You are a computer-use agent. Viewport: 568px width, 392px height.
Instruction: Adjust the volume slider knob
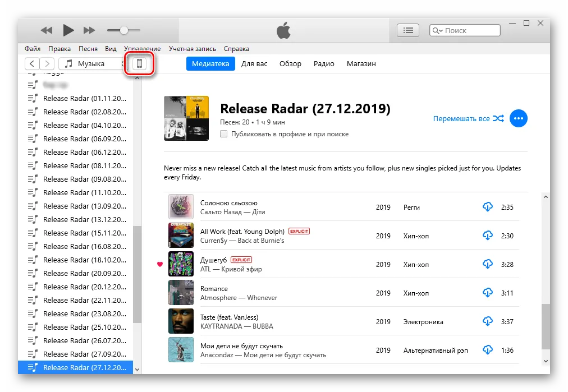(123, 30)
